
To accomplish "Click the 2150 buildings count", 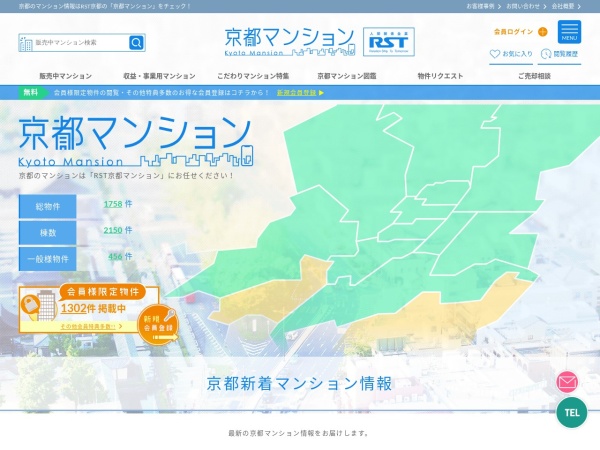I will click(x=113, y=230).
